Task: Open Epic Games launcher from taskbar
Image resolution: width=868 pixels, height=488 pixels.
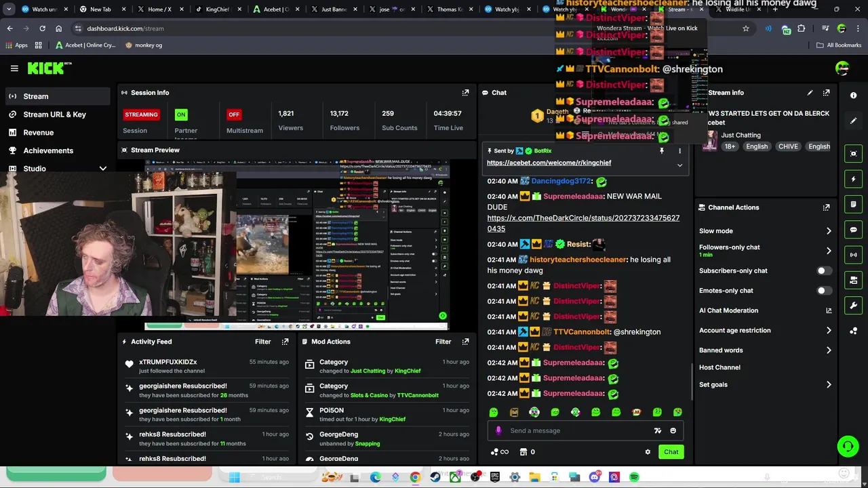Action: pos(495,477)
